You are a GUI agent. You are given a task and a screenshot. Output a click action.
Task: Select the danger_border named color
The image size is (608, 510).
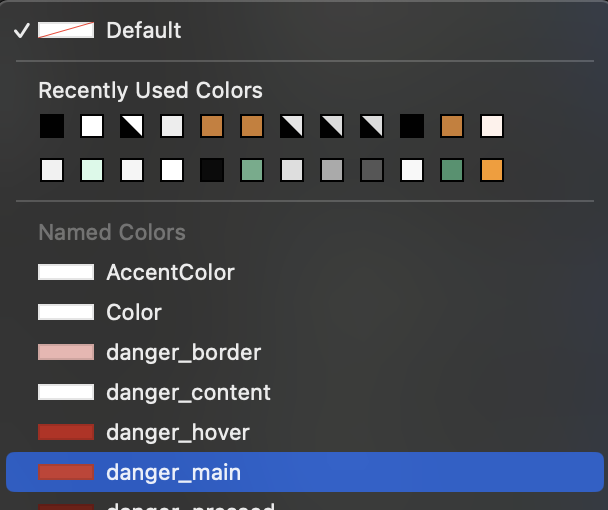coord(183,352)
